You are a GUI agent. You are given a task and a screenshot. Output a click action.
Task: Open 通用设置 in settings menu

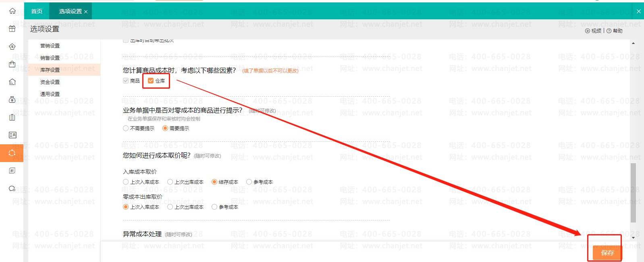pos(50,94)
